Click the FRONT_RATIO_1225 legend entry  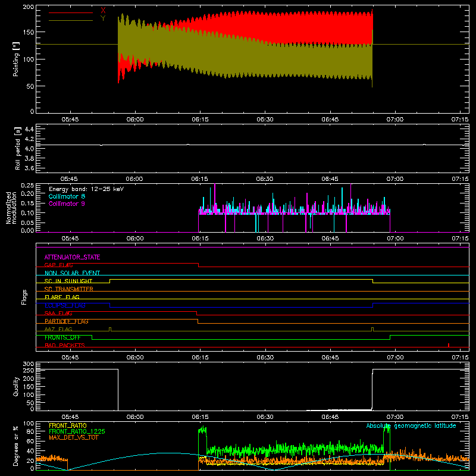pos(77,431)
